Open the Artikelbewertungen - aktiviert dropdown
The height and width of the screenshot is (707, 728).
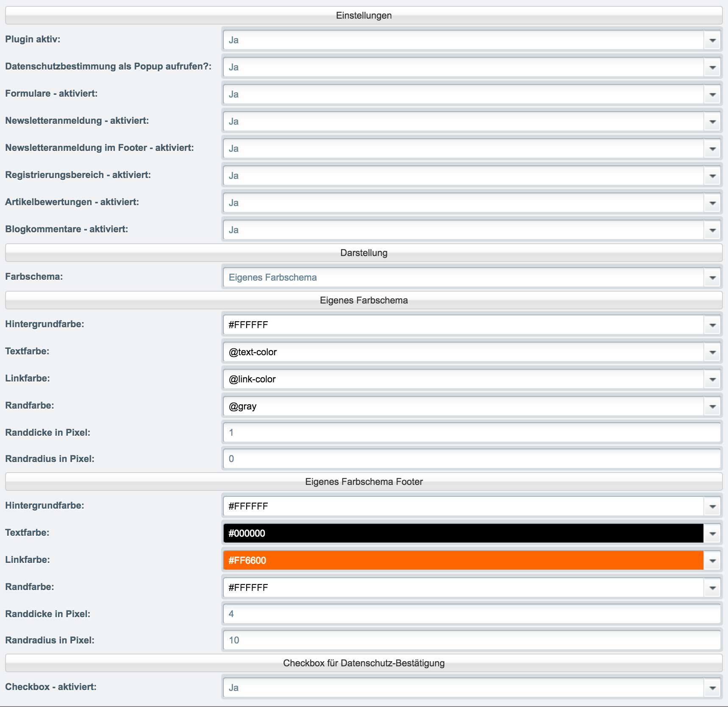click(472, 203)
